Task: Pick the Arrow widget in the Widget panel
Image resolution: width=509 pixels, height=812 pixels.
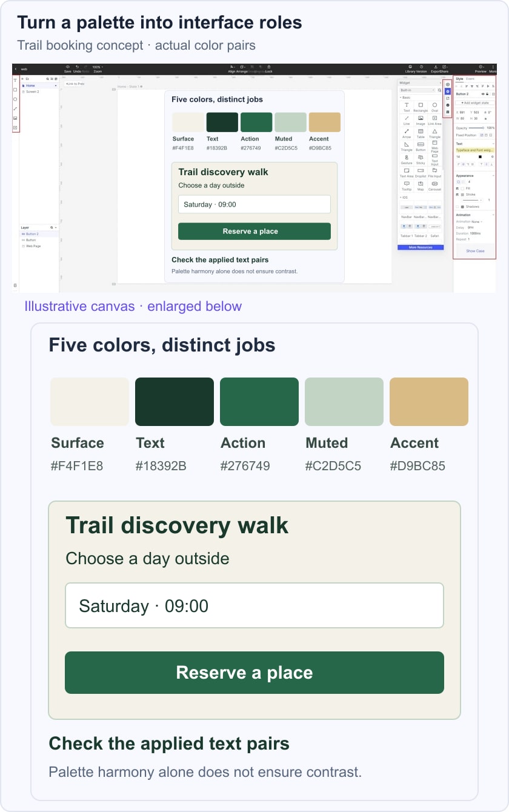Action: pos(407,133)
